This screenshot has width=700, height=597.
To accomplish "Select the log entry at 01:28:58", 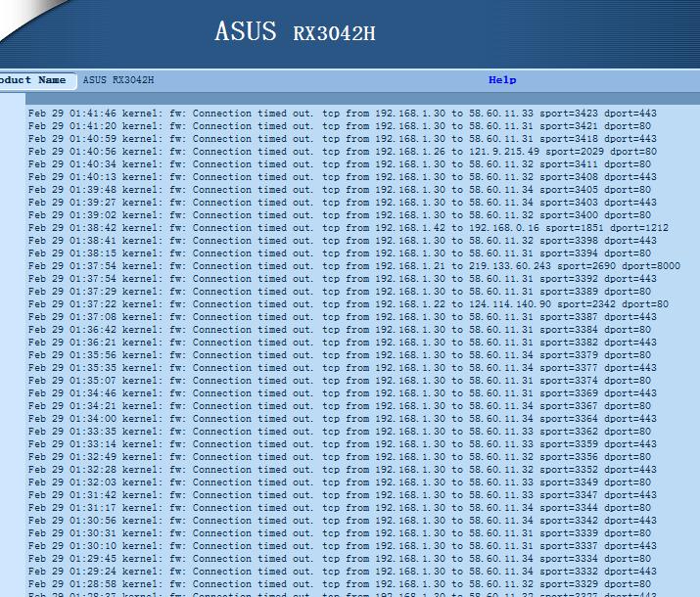I will click(x=340, y=584).
